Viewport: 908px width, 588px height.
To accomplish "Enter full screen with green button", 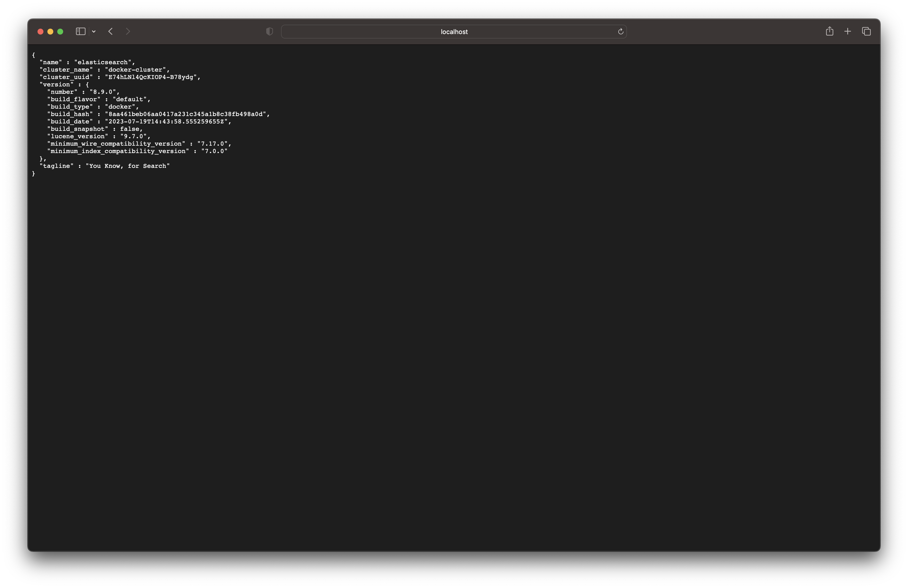I will point(60,32).
